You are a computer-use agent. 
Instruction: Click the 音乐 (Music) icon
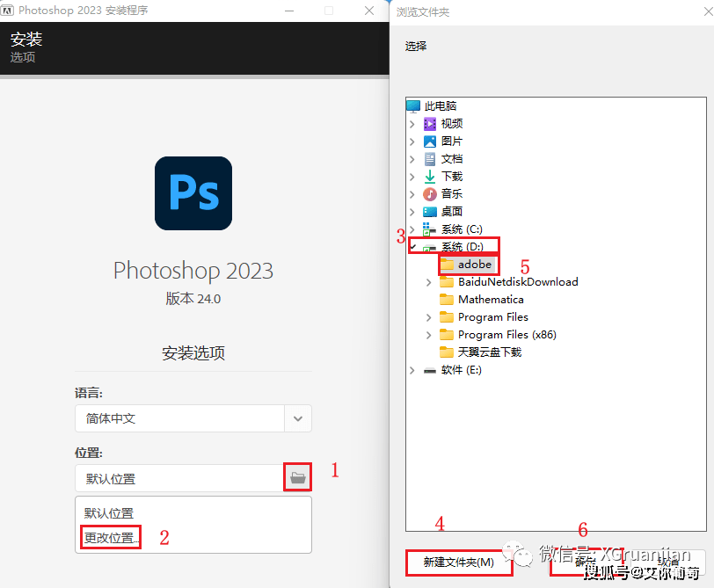click(432, 193)
